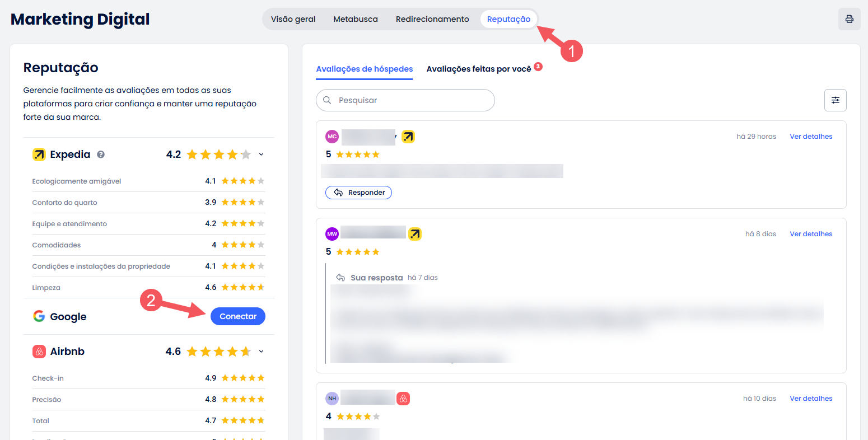Click Expedia badge on MW review
This screenshot has height=440, width=868.
click(x=414, y=234)
